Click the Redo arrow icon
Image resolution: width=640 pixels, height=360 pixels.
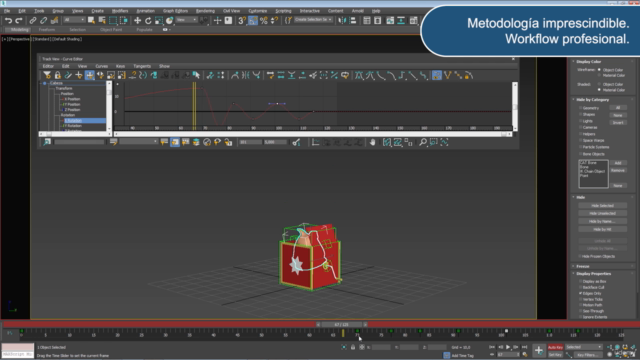click(19, 20)
